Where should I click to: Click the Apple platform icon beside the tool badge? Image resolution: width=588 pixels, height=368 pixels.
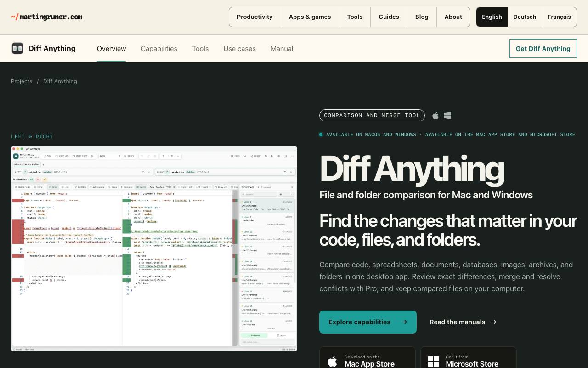(x=435, y=115)
